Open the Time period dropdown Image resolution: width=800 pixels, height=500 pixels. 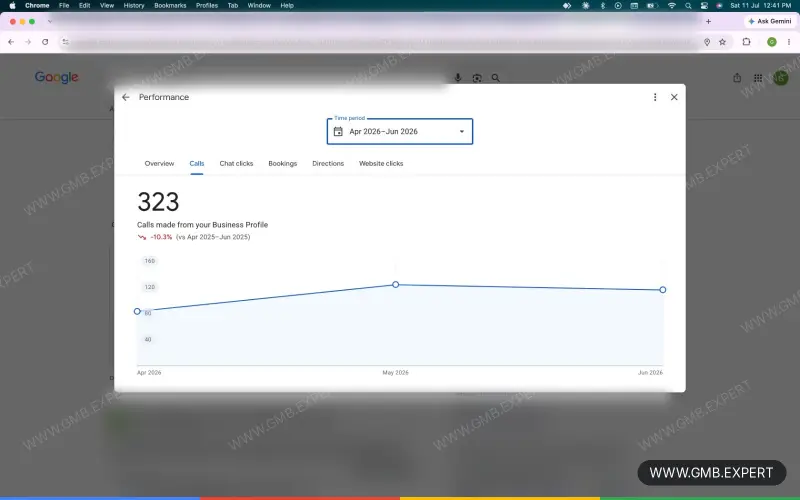[x=400, y=132]
